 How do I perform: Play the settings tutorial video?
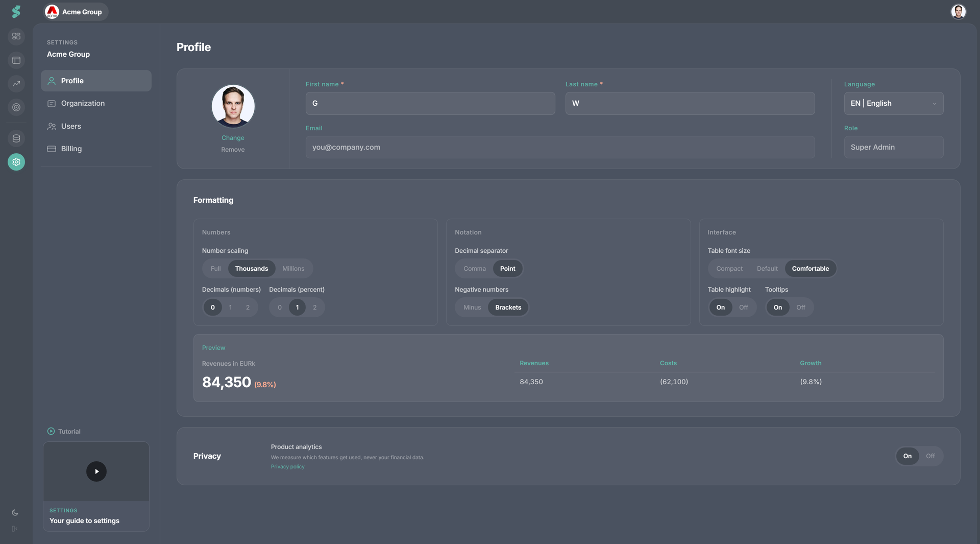point(96,471)
